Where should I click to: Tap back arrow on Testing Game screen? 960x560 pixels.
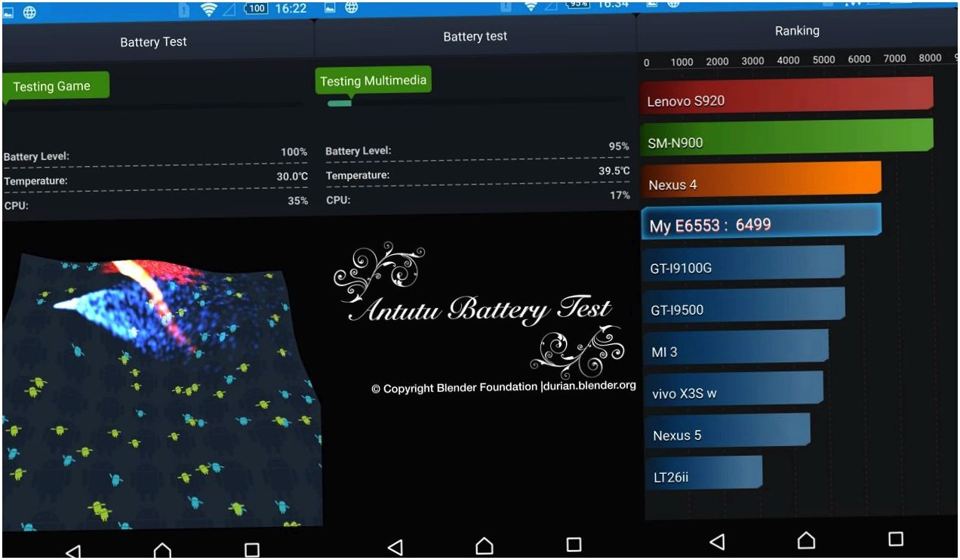point(72,552)
